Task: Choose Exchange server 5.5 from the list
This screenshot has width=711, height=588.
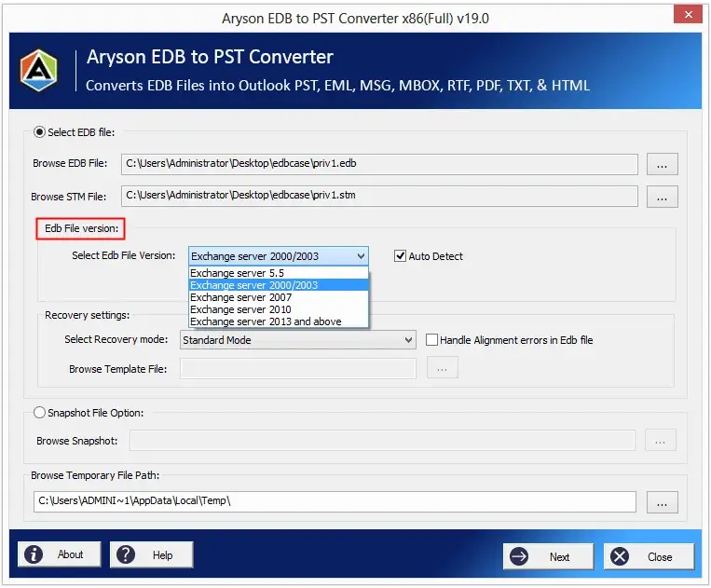Action: [279, 273]
